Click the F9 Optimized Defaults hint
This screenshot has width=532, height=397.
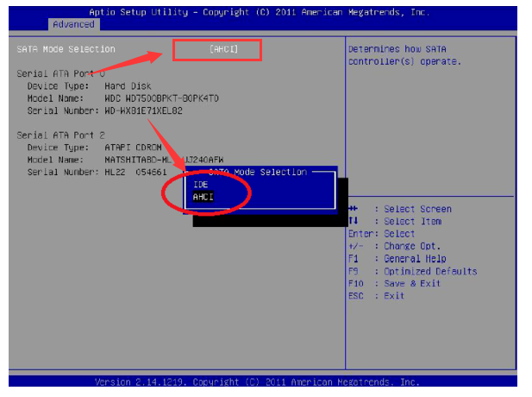412,271
